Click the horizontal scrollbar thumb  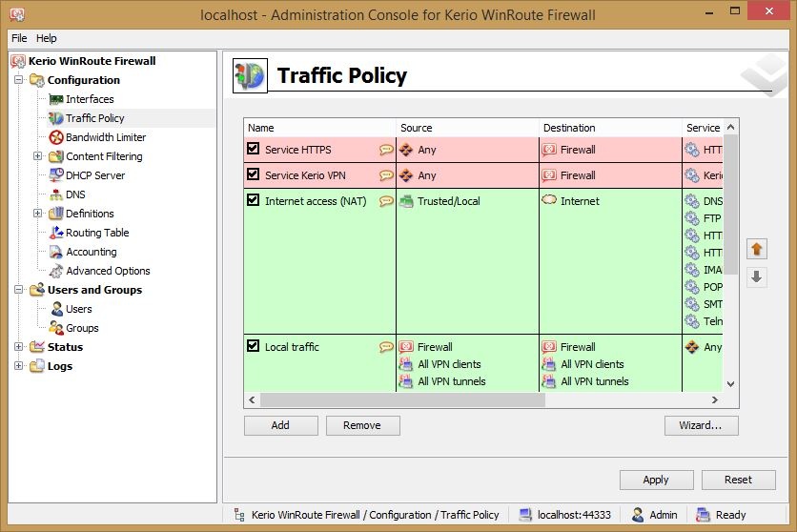[x=402, y=399]
